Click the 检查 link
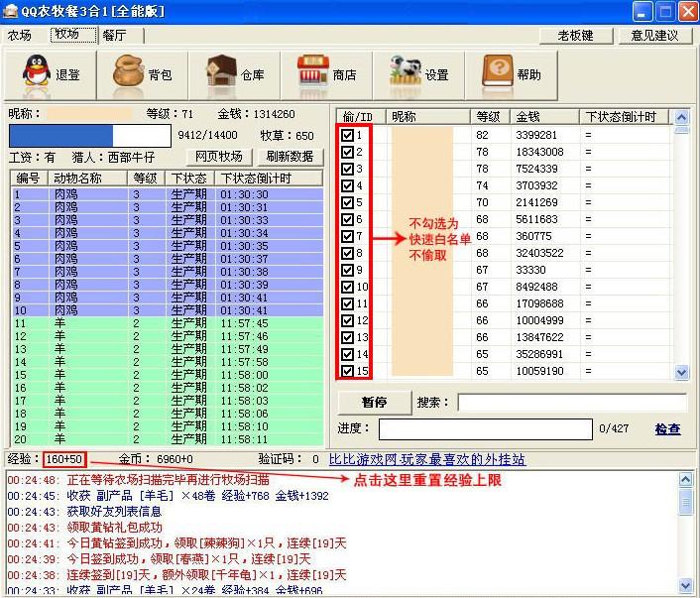This screenshot has width=700, height=598. point(667,429)
